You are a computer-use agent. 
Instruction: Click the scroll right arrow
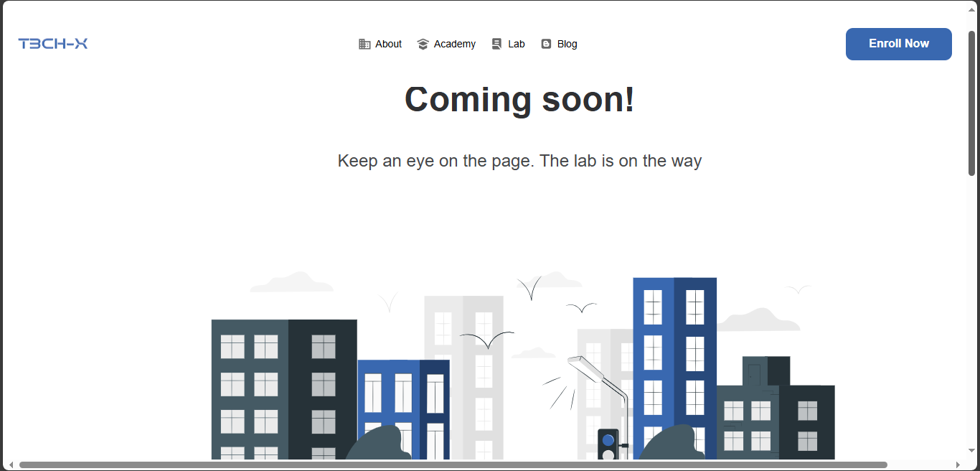click(x=958, y=465)
